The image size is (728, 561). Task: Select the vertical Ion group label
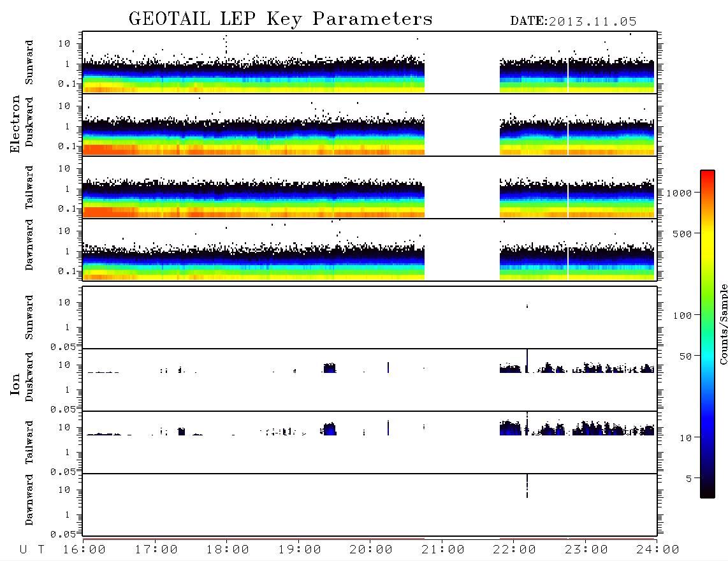(x=15, y=384)
